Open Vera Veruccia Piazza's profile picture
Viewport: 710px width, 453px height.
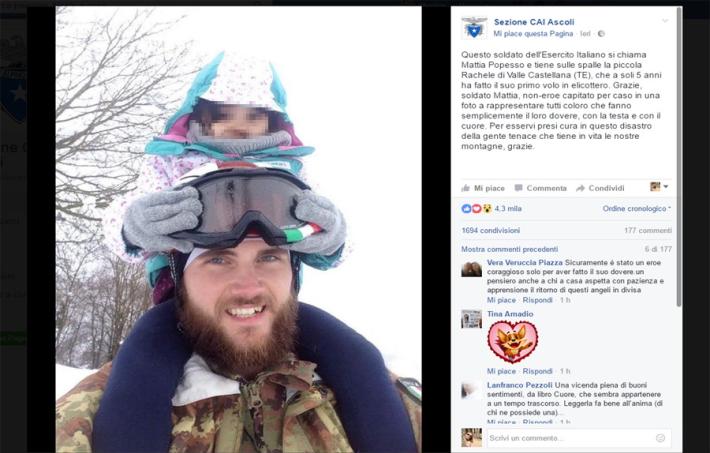coord(471,269)
